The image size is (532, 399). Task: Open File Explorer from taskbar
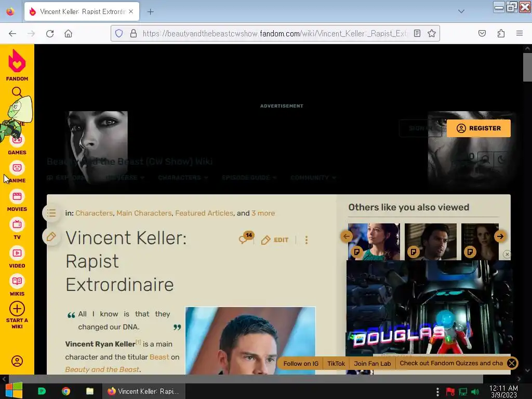tap(89, 391)
